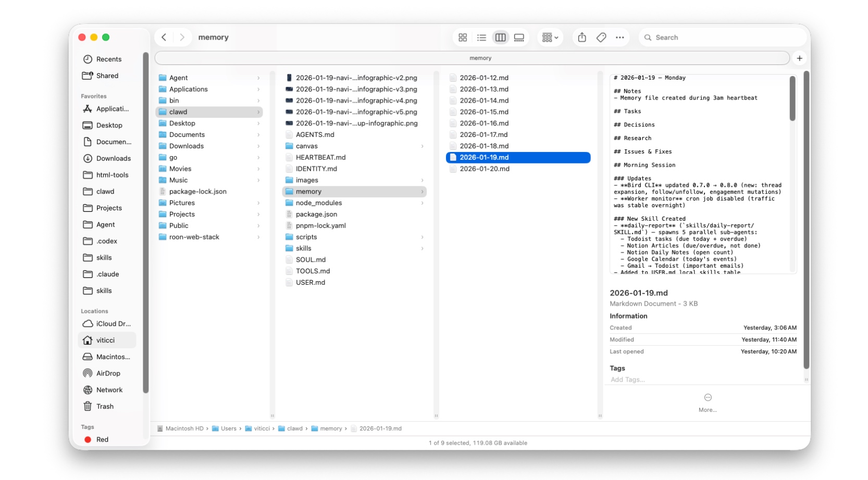Click the Share toolbar icon
The height and width of the screenshot is (480, 868).
(582, 37)
